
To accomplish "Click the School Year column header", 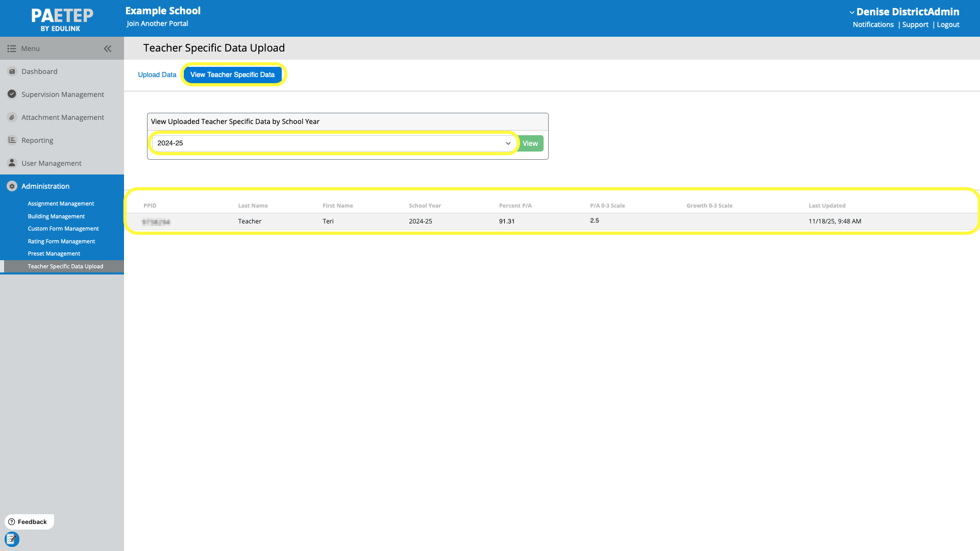I will 425,206.
